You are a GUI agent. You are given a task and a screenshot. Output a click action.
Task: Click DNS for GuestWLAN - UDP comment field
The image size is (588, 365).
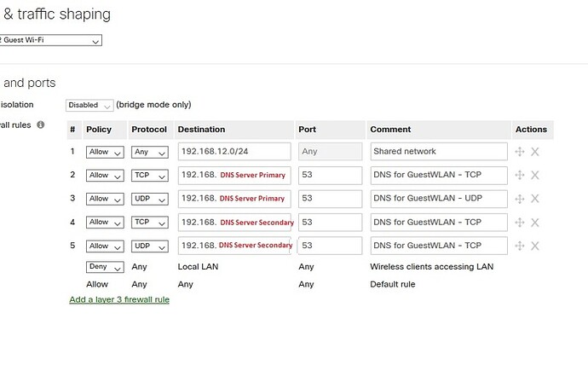point(439,199)
